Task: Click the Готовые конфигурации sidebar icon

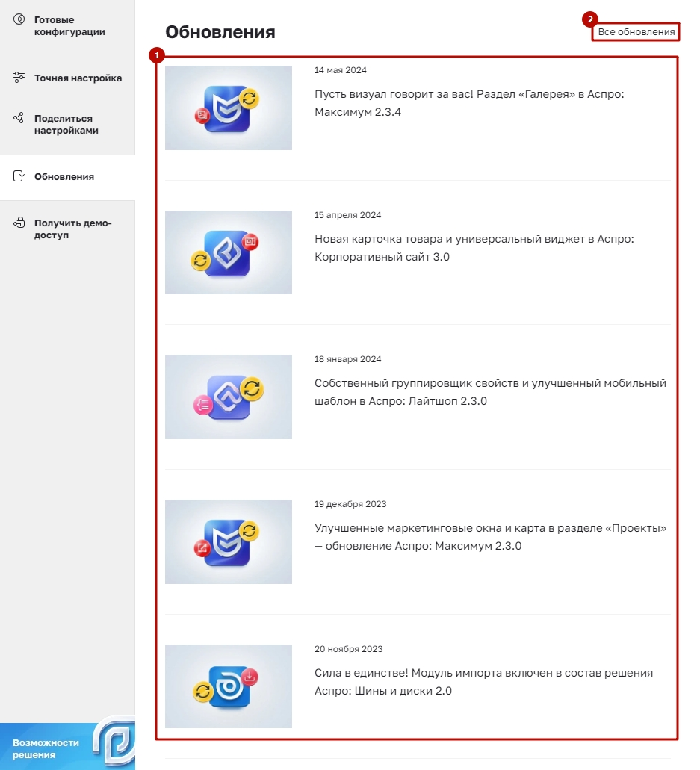Action: (19, 19)
